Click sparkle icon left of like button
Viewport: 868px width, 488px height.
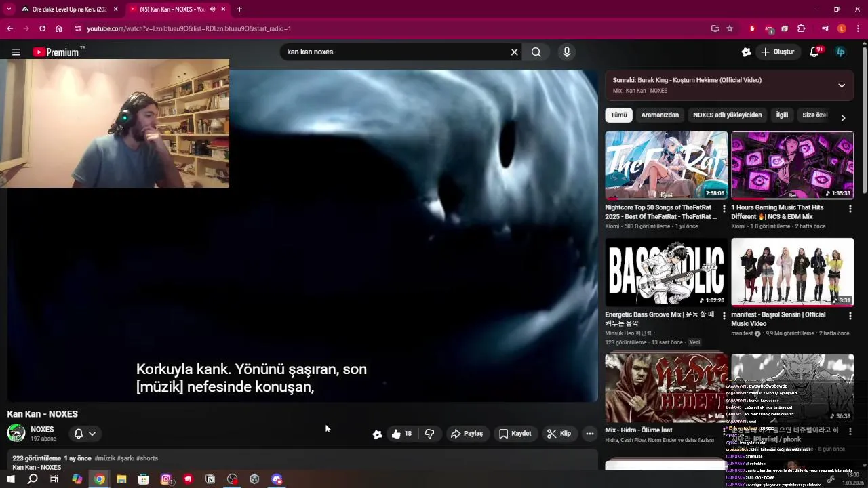(377, 434)
